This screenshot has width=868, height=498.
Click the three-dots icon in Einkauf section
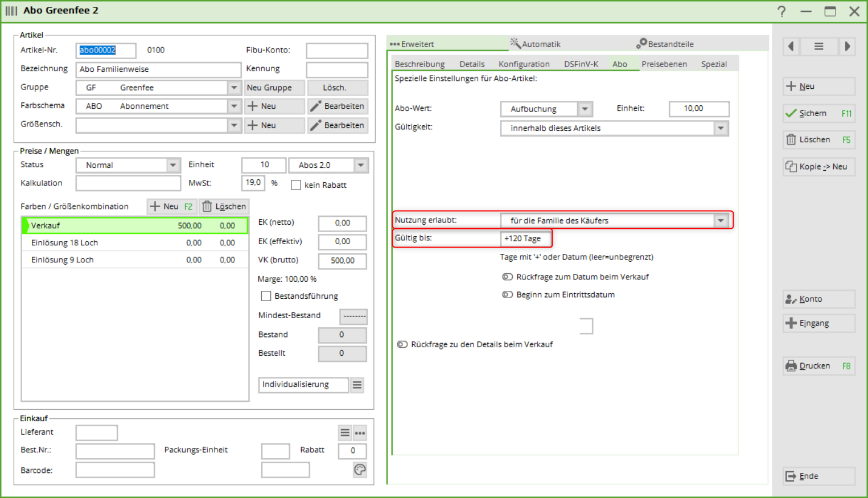click(360, 433)
